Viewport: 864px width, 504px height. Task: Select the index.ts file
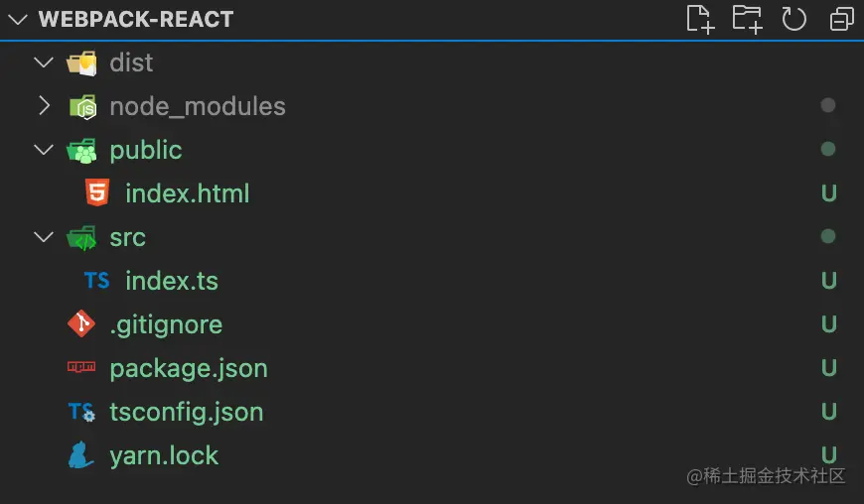(171, 281)
